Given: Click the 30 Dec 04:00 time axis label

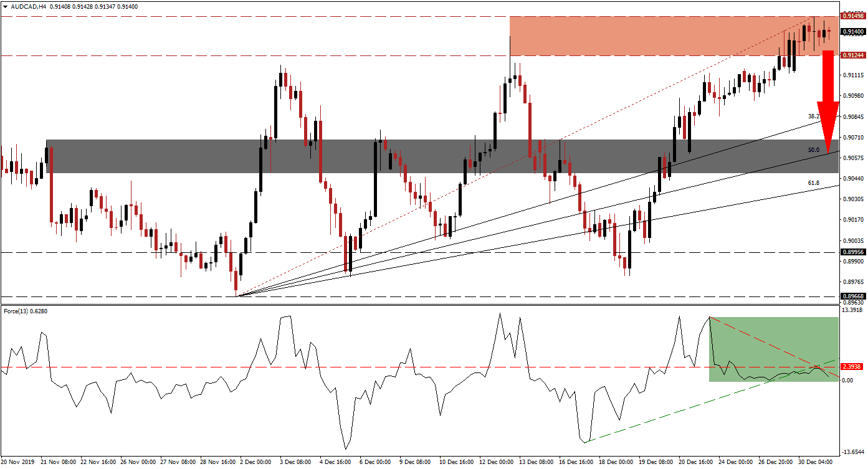Looking at the screenshot, I should pyautogui.click(x=816, y=462).
